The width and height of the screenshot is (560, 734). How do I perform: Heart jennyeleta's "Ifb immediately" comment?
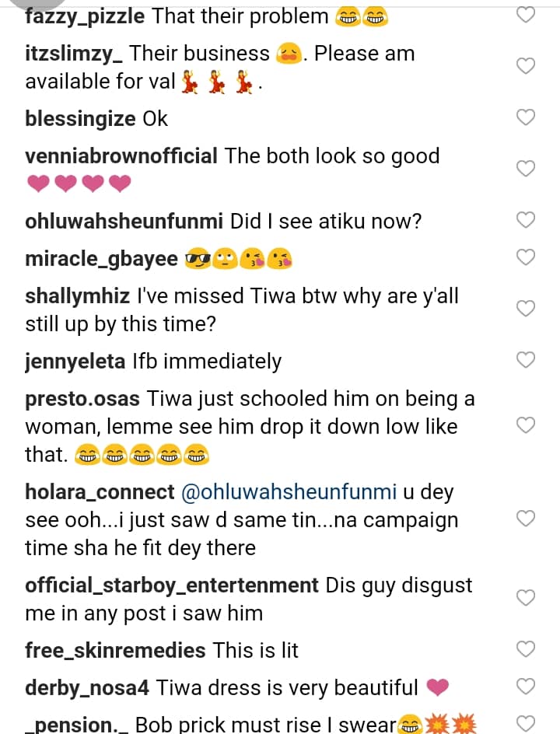[x=527, y=359]
